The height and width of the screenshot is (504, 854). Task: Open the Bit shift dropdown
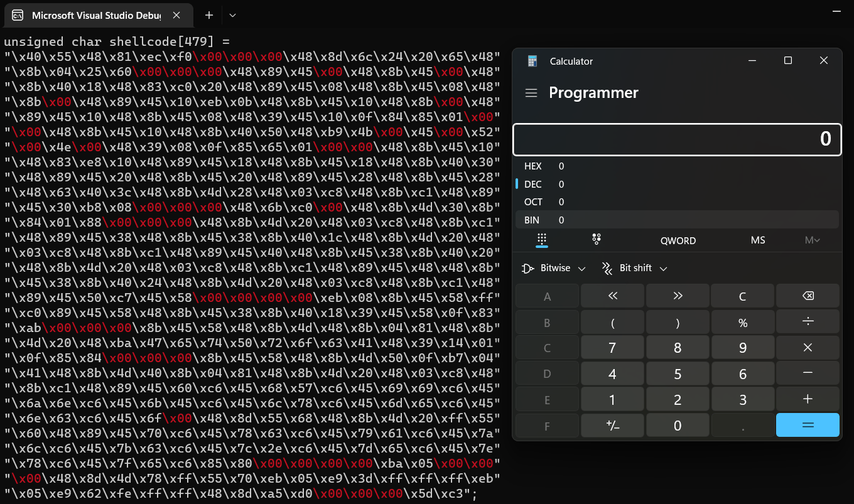click(634, 267)
